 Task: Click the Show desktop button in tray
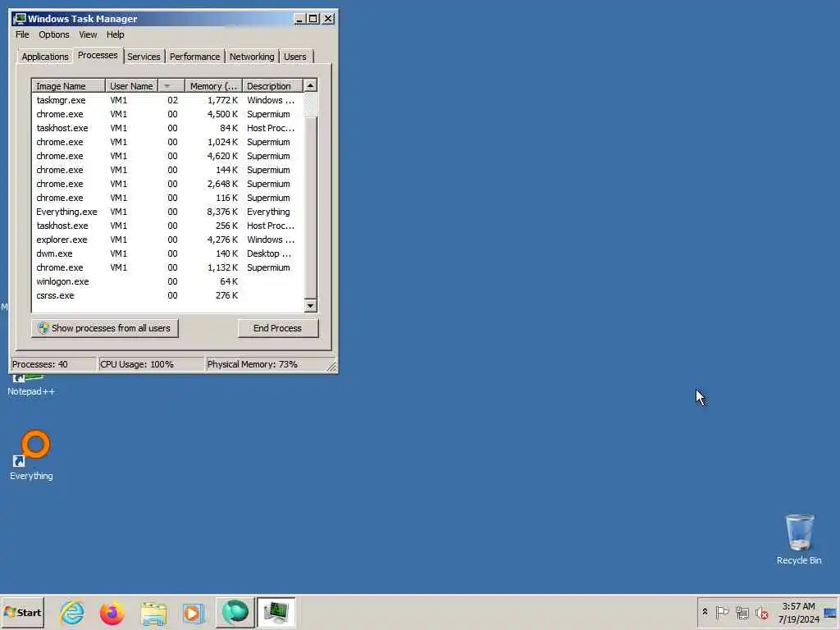[830, 612]
